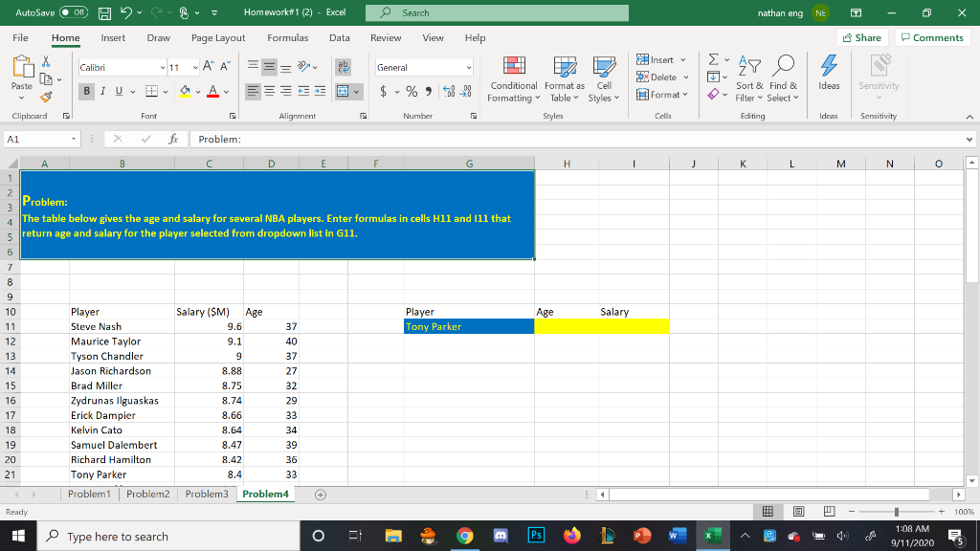Expand the Fill Color dropdown arrow
This screenshot has height=551, width=980.
point(196,91)
